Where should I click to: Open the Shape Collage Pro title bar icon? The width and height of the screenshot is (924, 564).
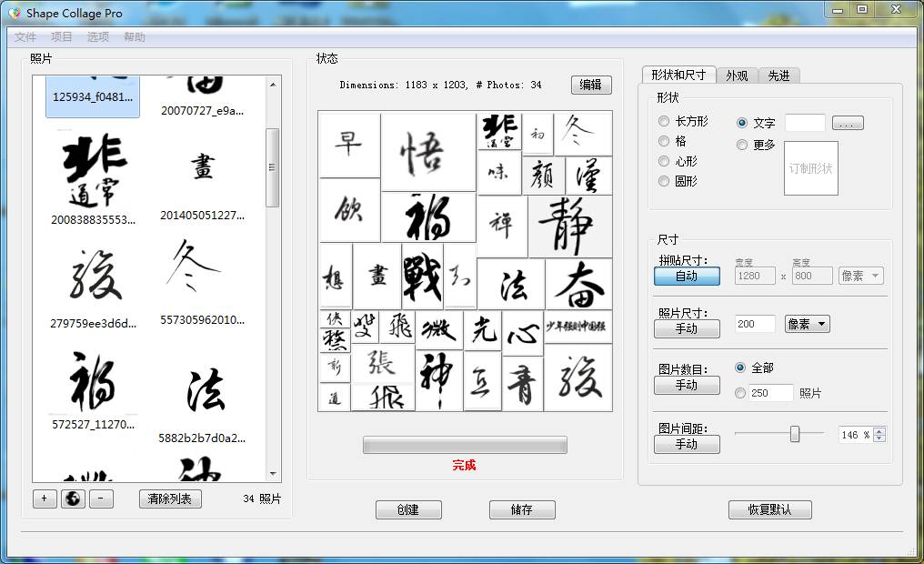[15, 13]
